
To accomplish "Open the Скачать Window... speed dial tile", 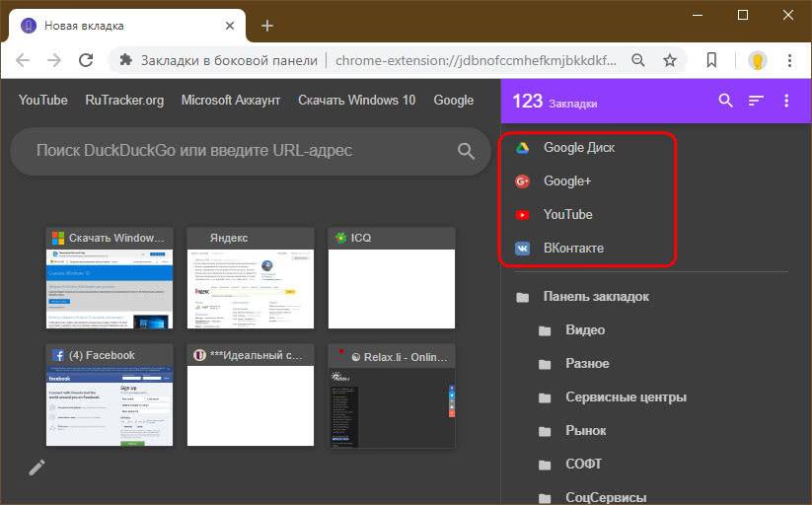I will coord(110,278).
